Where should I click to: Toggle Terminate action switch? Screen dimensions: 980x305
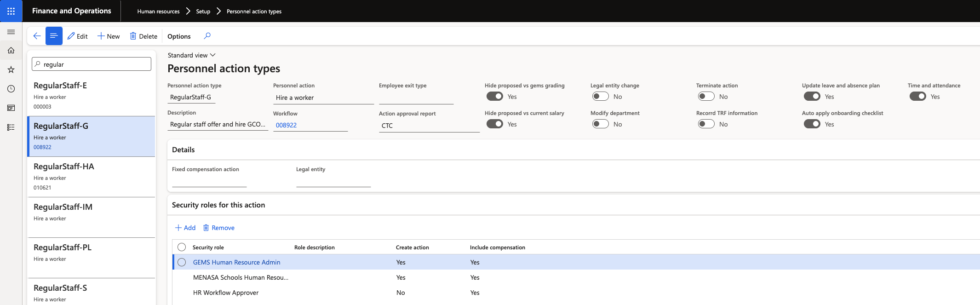click(706, 96)
